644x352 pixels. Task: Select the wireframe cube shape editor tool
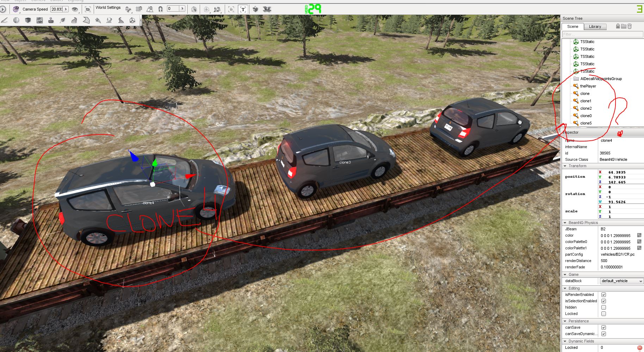click(x=132, y=20)
